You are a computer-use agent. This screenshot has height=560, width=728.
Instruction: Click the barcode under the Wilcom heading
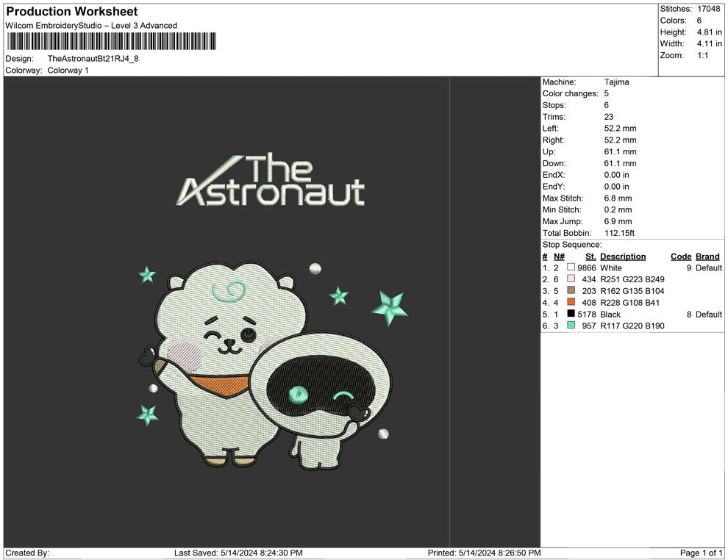tap(112, 41)
